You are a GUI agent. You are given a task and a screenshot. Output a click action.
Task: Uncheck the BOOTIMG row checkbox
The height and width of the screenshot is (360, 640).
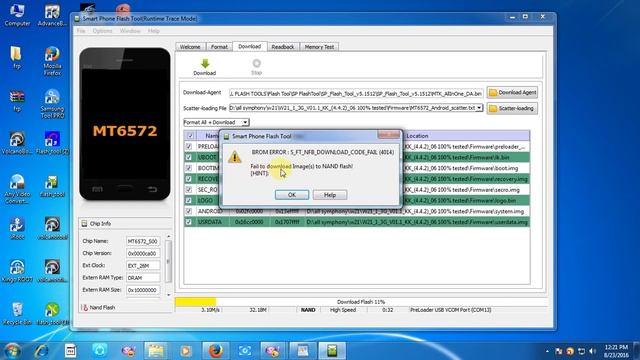(x=189, y=168)
